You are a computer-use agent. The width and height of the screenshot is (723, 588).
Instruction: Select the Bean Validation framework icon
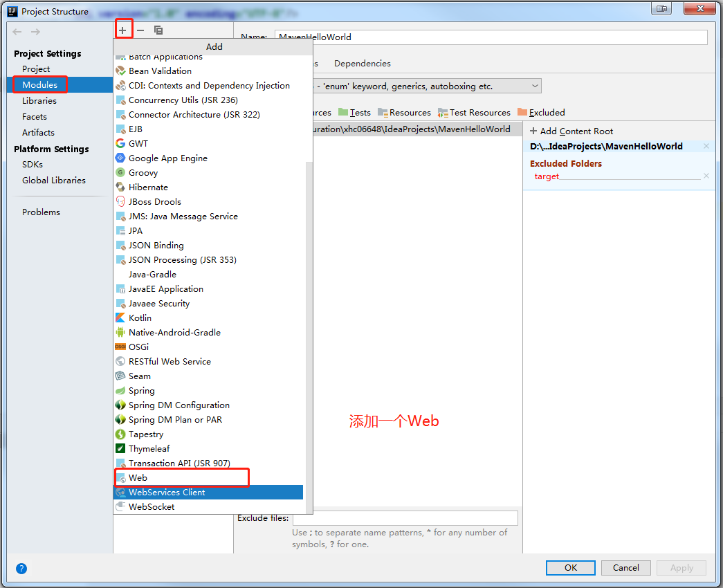pyautogui.click(x=120, y=71)
